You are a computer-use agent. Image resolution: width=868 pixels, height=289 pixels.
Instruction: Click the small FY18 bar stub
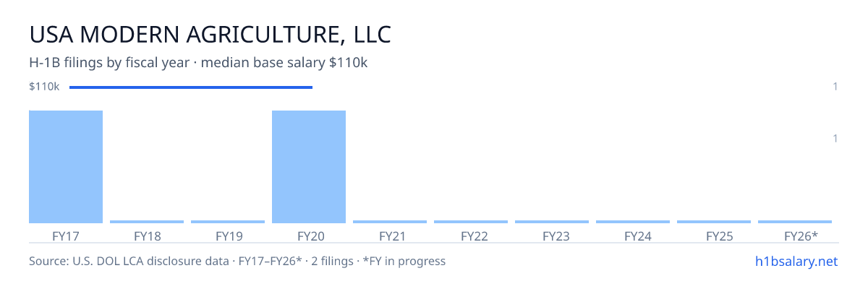point(147,222)
